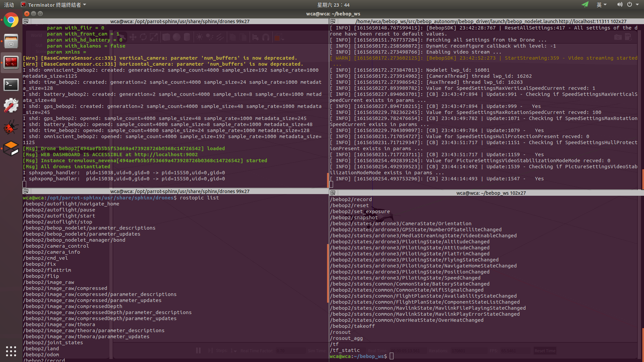Image resolution: width=644 pixels, height=362 pixels.
Task: Focus the bebop_nodelet.launch pane titlebar
Action: coord(491,21)
